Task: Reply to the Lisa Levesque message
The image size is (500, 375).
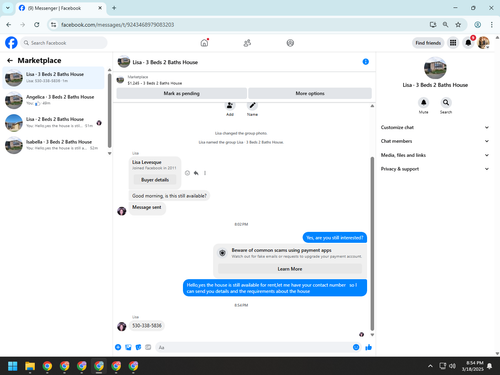Action: pyautogui.click(x=196, y=173)
